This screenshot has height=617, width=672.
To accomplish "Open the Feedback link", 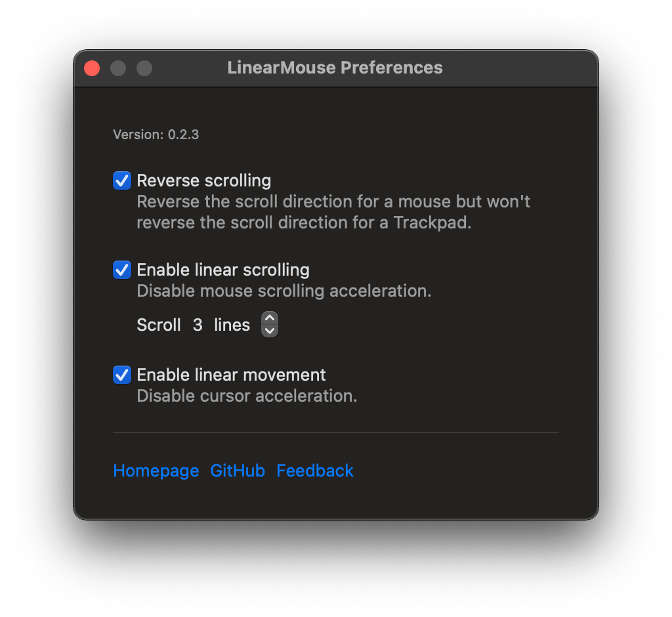I will tap(314, 471).
